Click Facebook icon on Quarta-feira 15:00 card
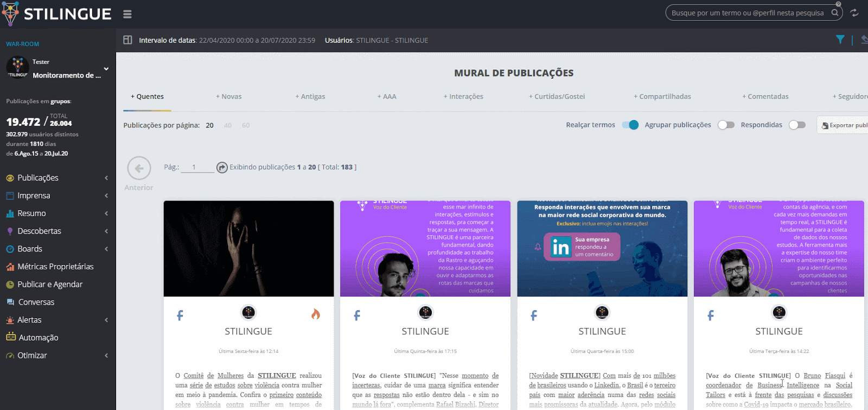868x410 pixels. pos(534,316)
